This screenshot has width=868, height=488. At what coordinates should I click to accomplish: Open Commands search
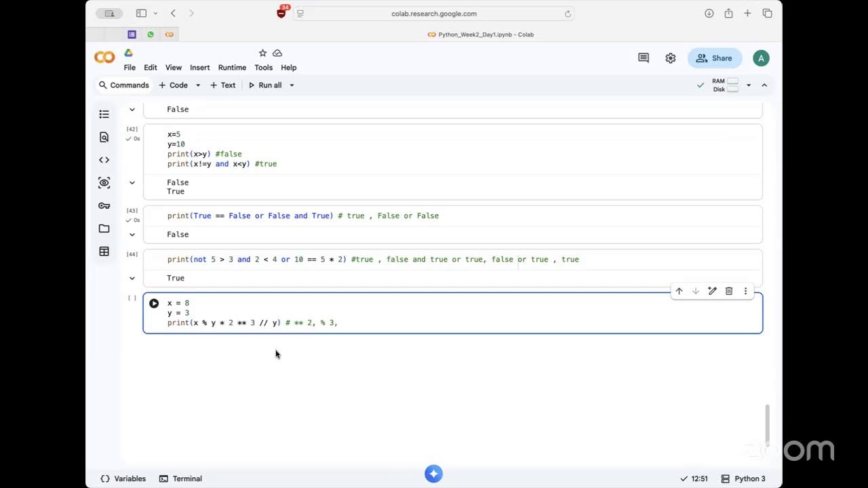[123, 85]
